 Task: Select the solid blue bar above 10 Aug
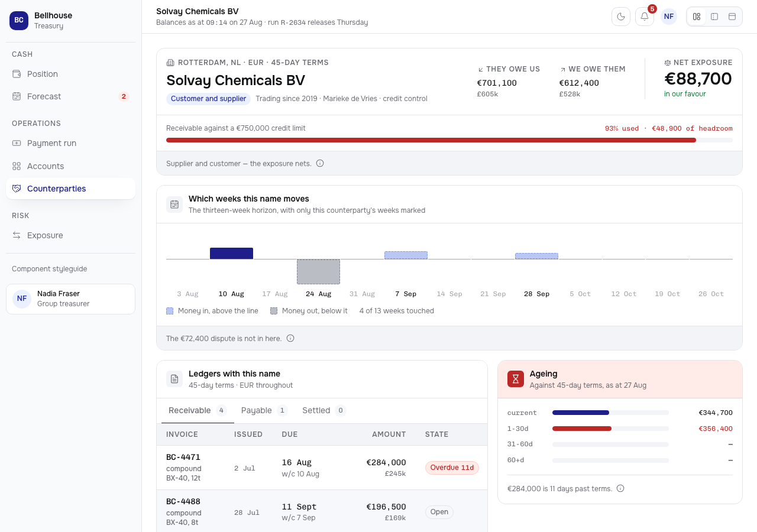tap(231, 254)
